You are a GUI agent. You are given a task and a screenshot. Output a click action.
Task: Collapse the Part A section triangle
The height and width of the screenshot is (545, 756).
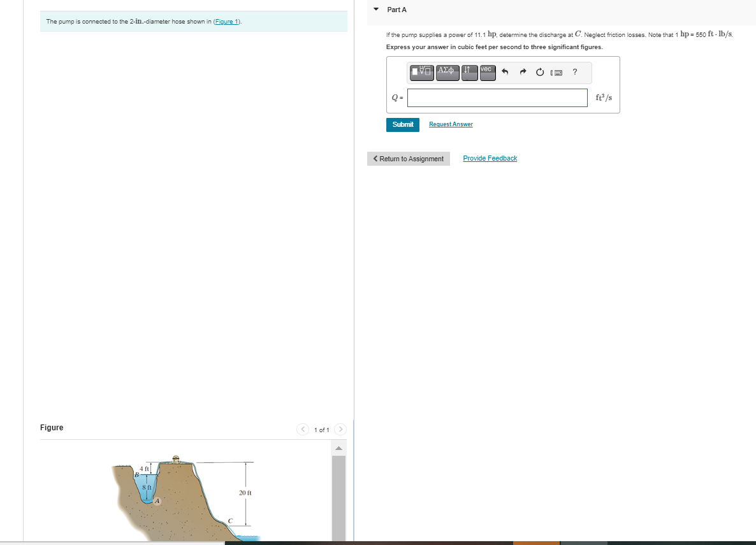click(x=376, y=9)
